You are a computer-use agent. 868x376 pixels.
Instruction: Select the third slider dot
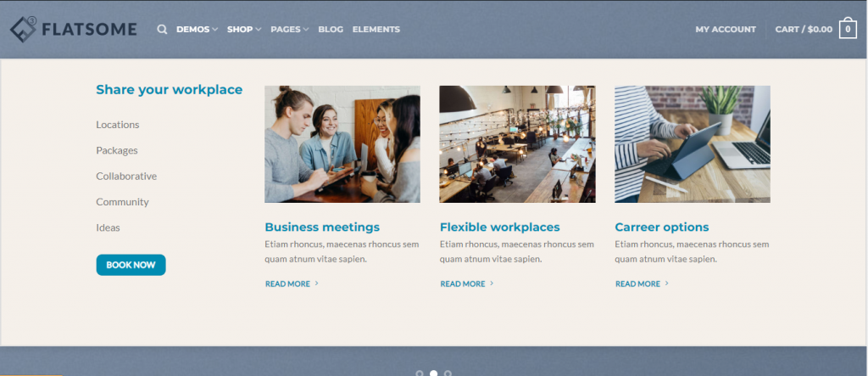click(448, 373)
